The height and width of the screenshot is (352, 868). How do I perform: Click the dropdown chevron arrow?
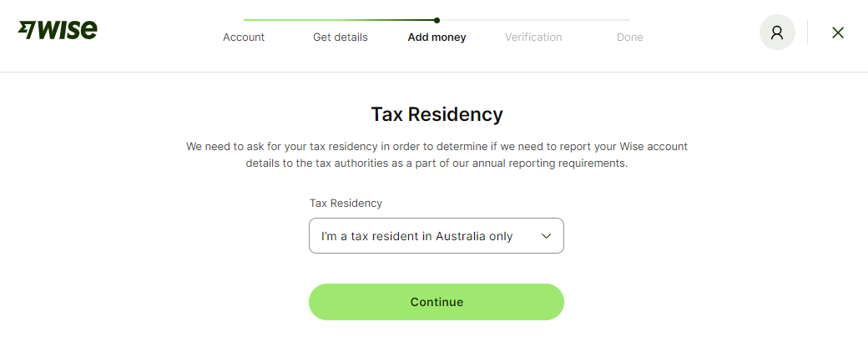click(x=547, y=236)
